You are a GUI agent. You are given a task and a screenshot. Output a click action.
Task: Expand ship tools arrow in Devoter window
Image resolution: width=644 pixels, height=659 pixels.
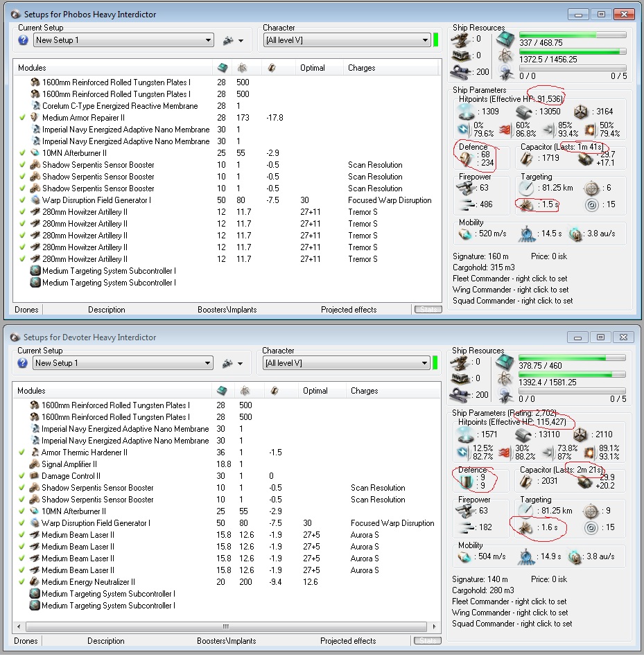pyautogui.click(x=240, y=364)
